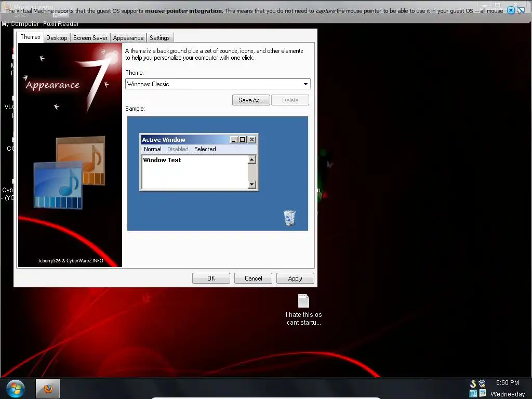Click Cancel in display properties

click(253, 278)
